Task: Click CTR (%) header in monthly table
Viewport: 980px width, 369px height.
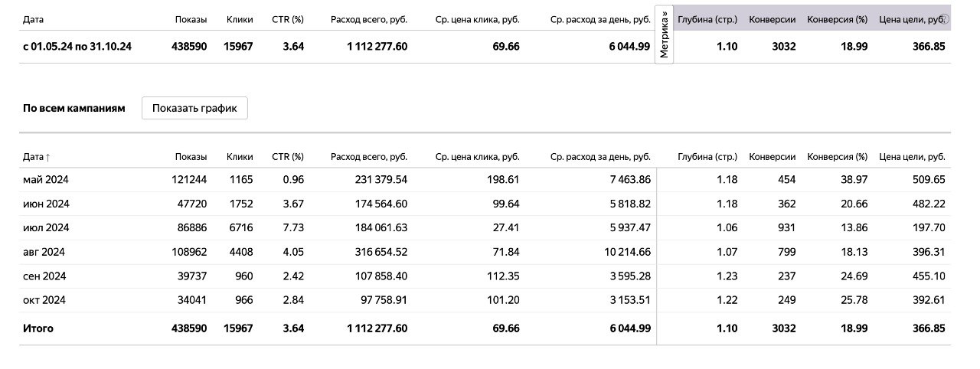Action: (x=288, y=157)
